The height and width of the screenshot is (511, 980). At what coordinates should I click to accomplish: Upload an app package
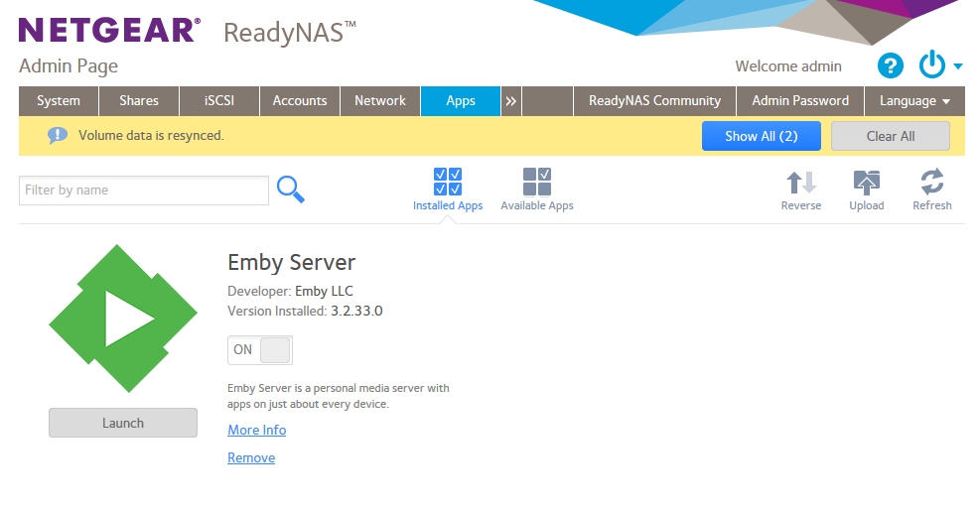(866, 191)
